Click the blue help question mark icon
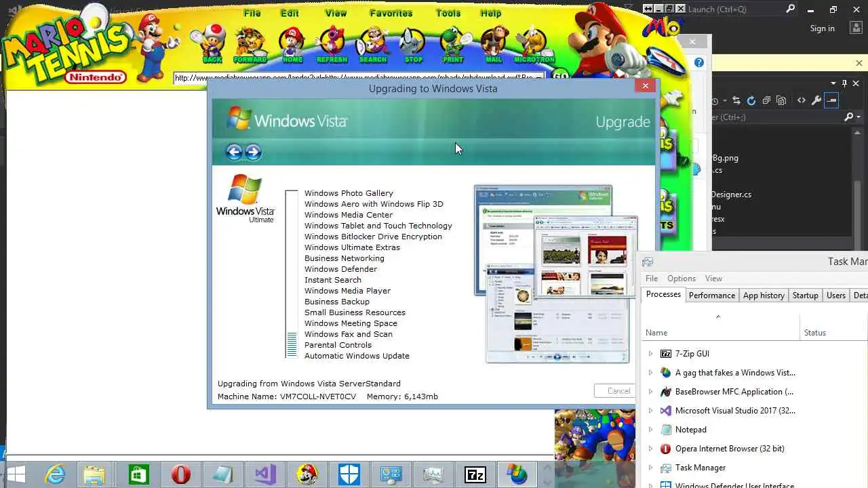The width and height of the screenshot is (868, 488). [699, 63]
